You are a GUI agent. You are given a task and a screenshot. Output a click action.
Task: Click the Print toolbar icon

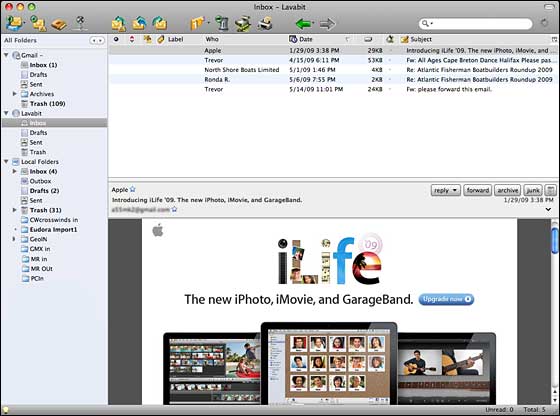point(265,24)
